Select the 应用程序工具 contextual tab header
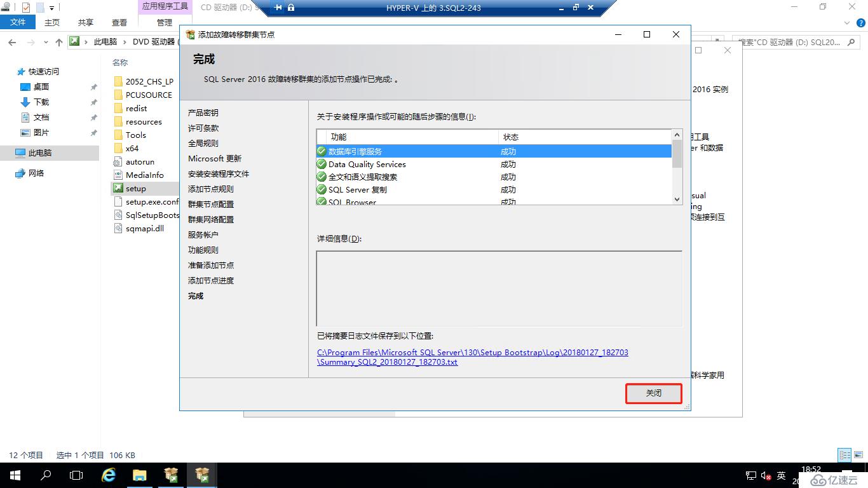Image resolution: width=868 pixels, height=488 pixels. (165, 6)
